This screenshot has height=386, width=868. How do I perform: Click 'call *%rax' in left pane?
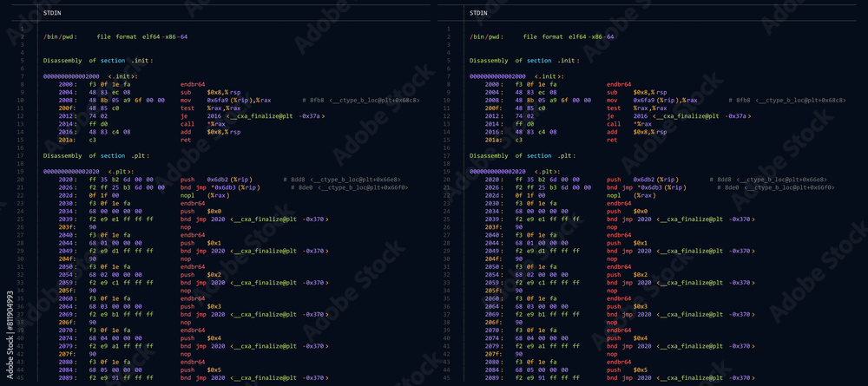coord(202,124)
